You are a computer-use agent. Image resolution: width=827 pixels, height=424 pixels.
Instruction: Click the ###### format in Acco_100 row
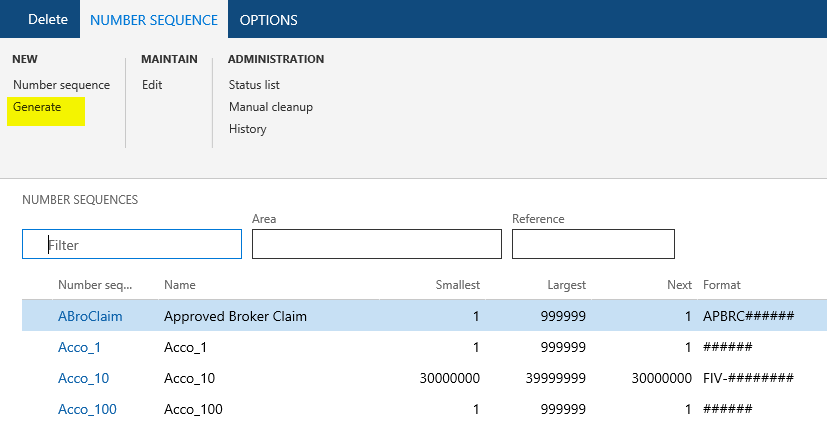tap(727, 409)
